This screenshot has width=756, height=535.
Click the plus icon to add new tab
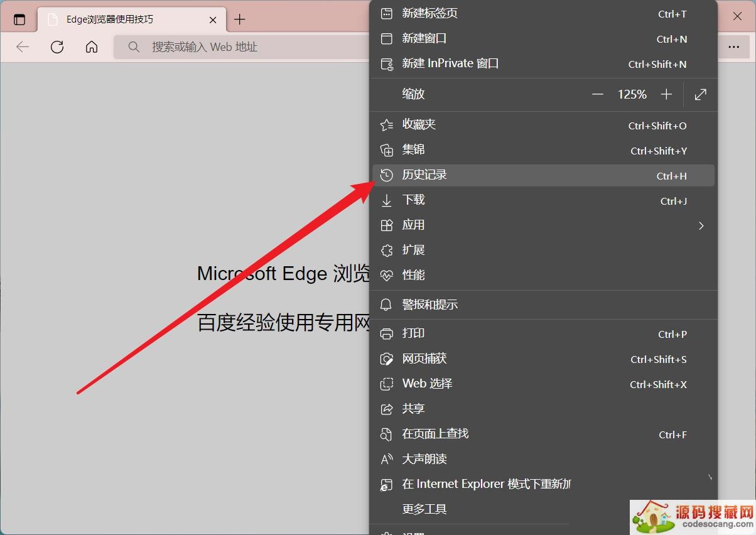239,19
